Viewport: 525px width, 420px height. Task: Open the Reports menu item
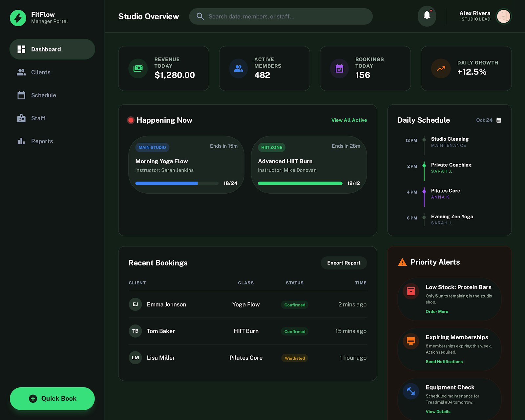[42, 141]
